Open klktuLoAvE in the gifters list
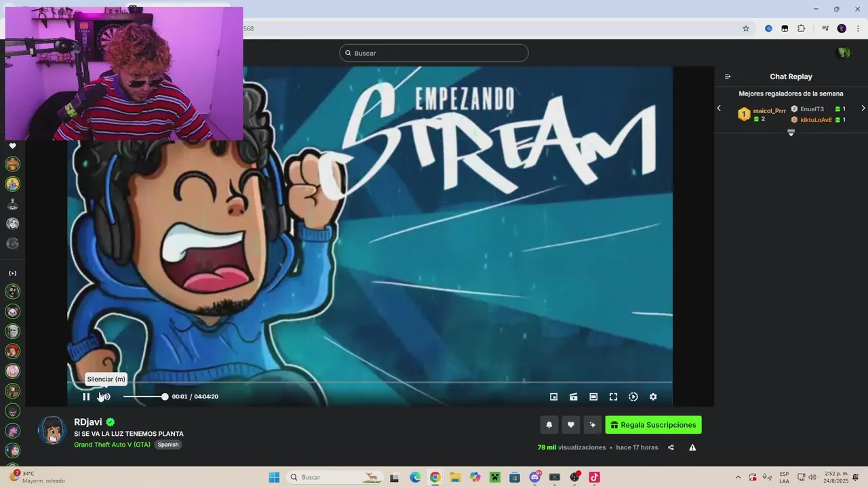Viewport: 868px width, 488px height. pos(816,120)
